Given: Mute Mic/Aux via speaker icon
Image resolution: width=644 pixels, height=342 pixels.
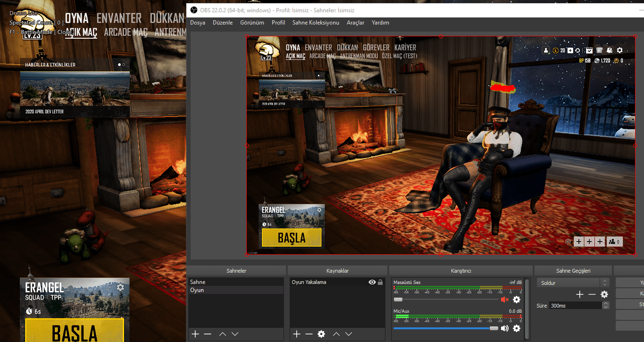Looking at the screenshot, I should [x=505, y=328].
